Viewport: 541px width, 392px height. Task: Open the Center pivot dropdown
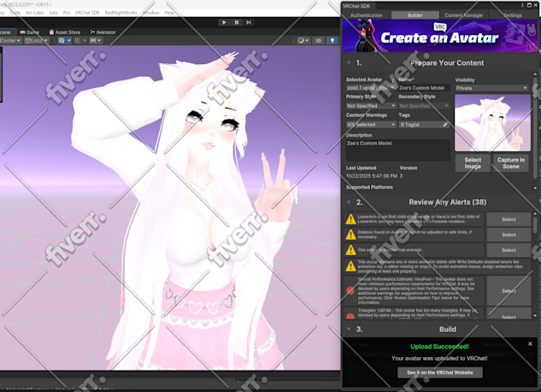10,40
